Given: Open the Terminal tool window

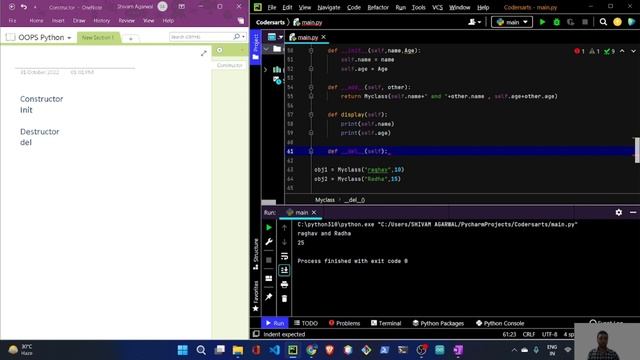Looking at the screenshot, I should pyautogui.click(x=386, y=323).
